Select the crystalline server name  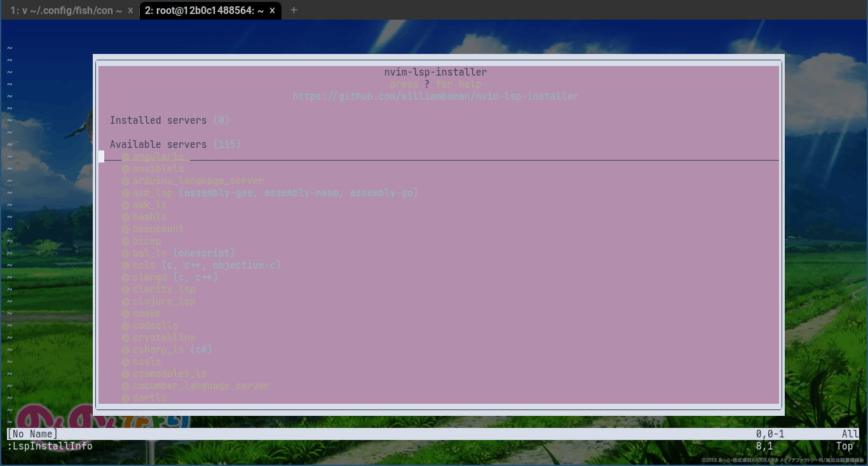pos(164,338)
